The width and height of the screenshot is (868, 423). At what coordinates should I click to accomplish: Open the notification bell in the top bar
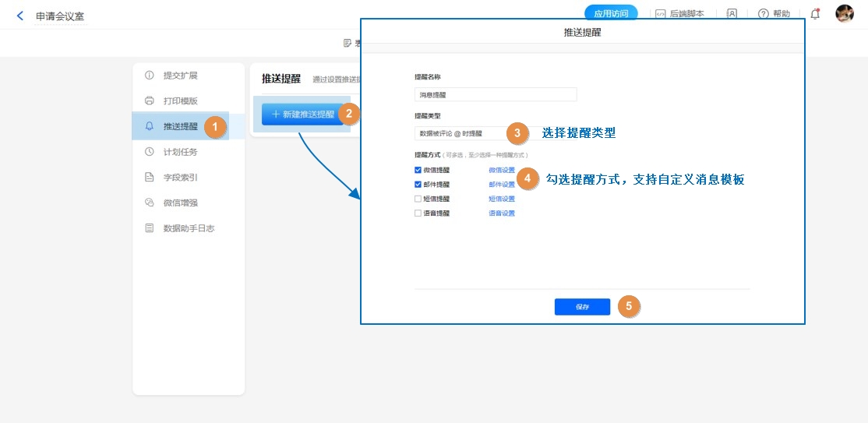click(x=815, y=14)
